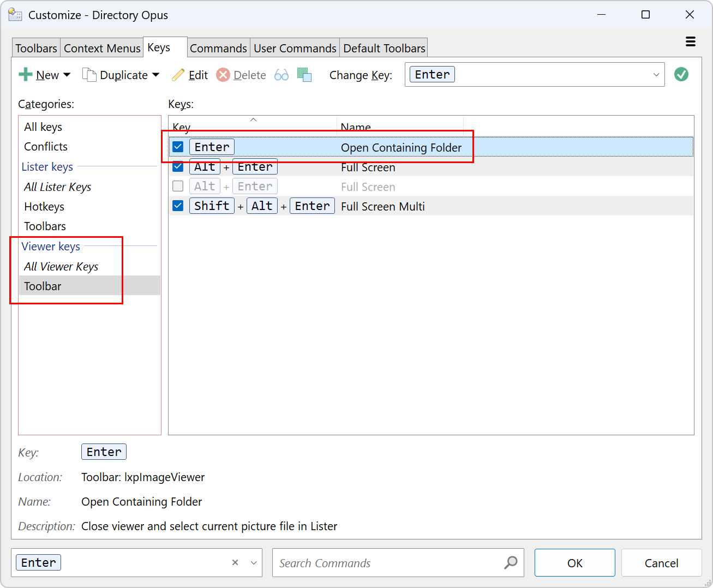Click the green plus New icon
Viewport: 713px width, 588px height.
coord(25,75)
